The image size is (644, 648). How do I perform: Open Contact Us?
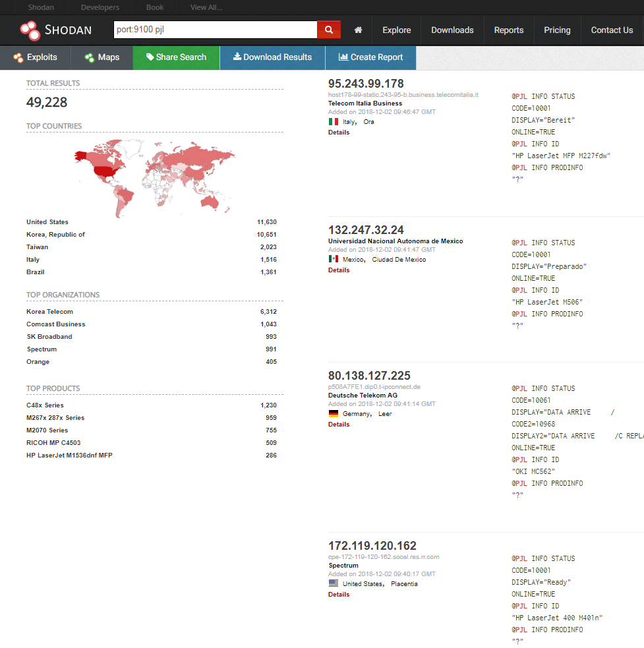pos(612,30)
